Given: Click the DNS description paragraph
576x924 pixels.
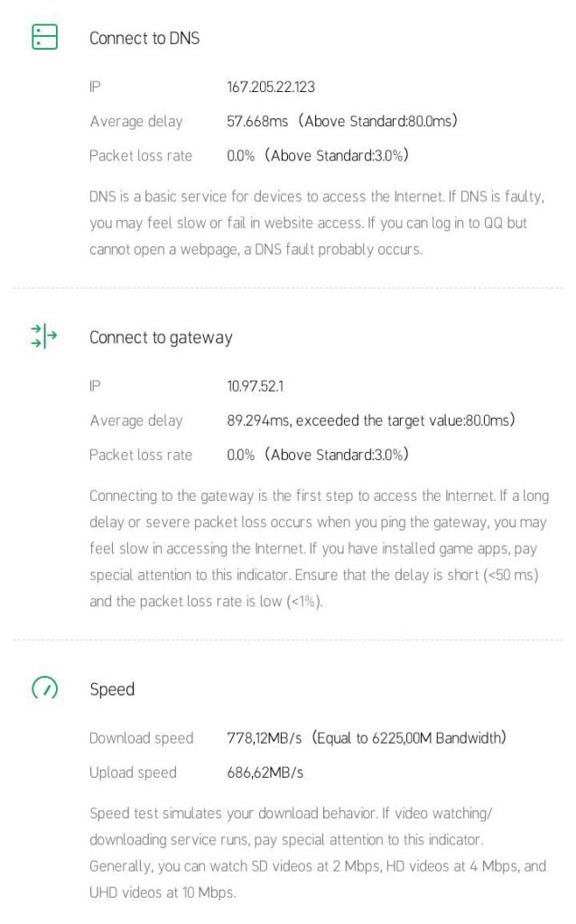Looking at the screenshot, I should [316, 223].
